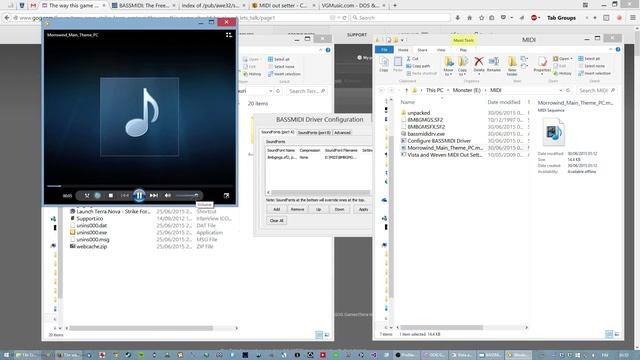Click Invert selection in MIDI explorer ribbon
Image resolution: width=640 pixels, height=360 pixels.
click(594, 73)
